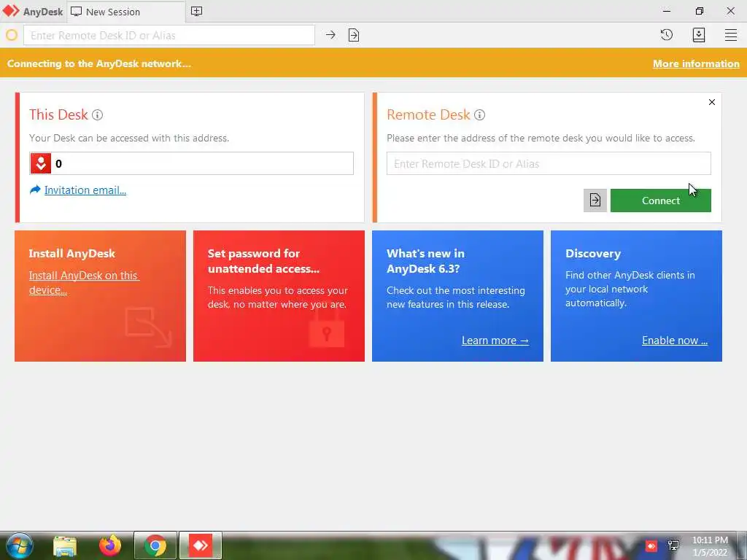The height and width of the screenshot is (560, 747).
Task: Select the This Desk address field
Action: 192,163
